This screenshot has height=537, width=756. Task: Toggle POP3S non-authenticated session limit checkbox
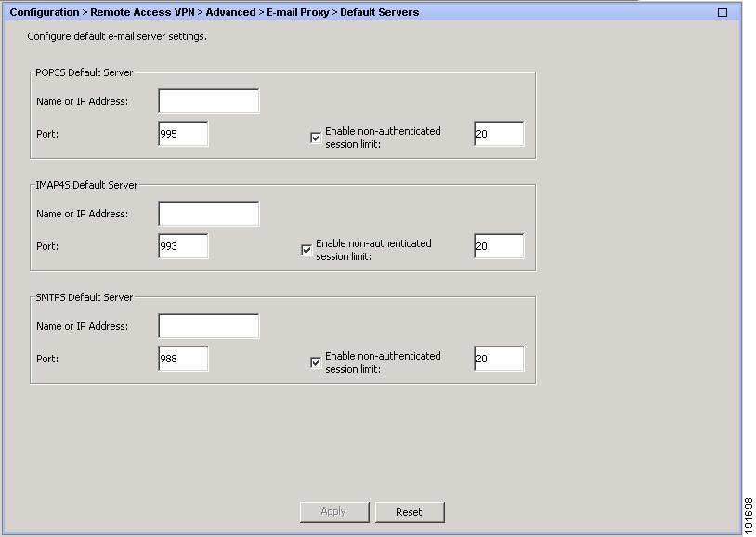[x=316, y=138]
